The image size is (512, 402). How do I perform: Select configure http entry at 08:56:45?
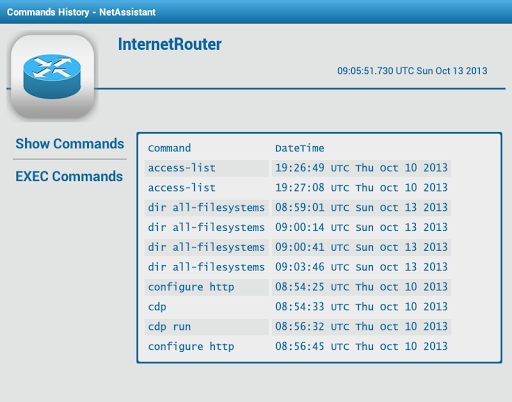298,346
